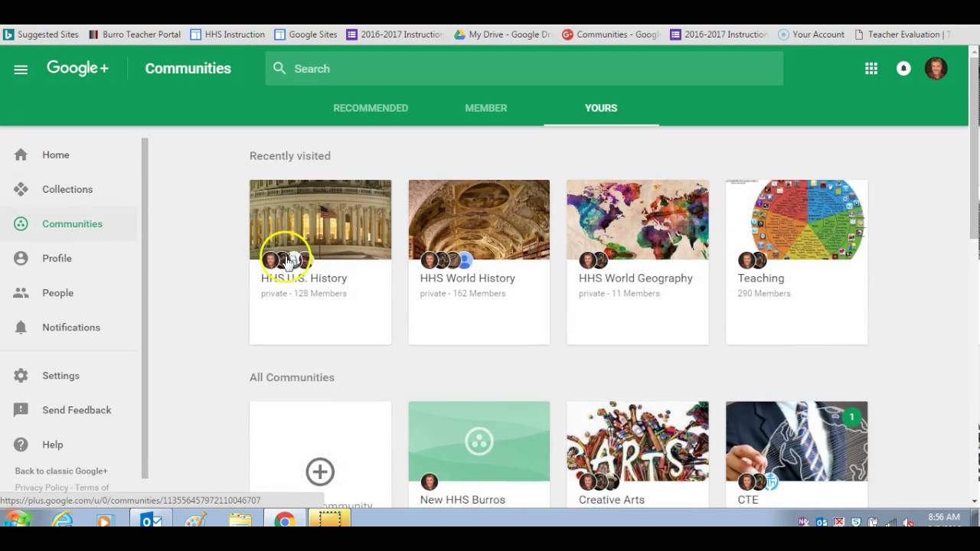980x551 pixels.
Task: Click the Help question mark icon
Action: [21, 444]
